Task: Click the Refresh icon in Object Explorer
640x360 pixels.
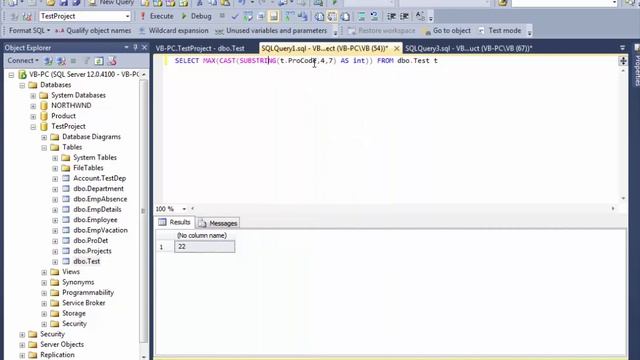Action: coord(99,61)
